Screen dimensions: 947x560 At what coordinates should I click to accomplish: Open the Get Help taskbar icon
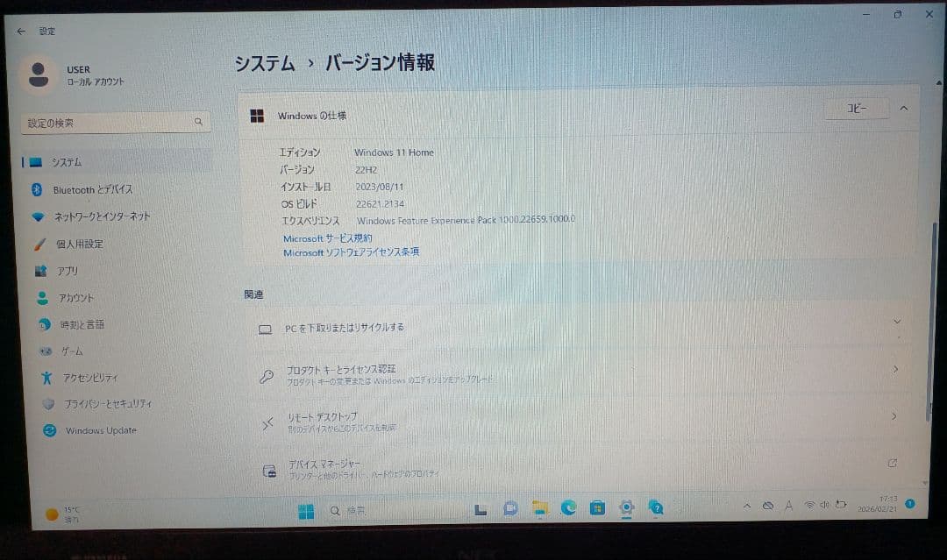(x=656, y=508)
